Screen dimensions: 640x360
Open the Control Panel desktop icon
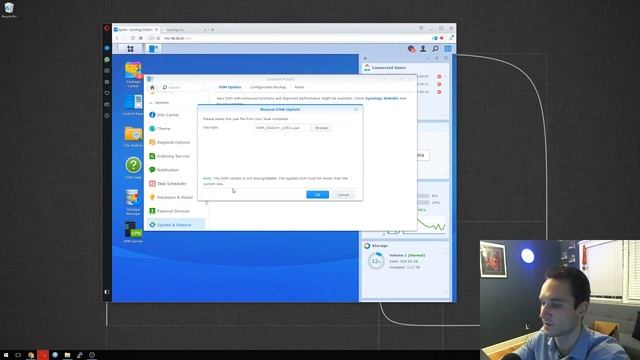pos(133,105)
